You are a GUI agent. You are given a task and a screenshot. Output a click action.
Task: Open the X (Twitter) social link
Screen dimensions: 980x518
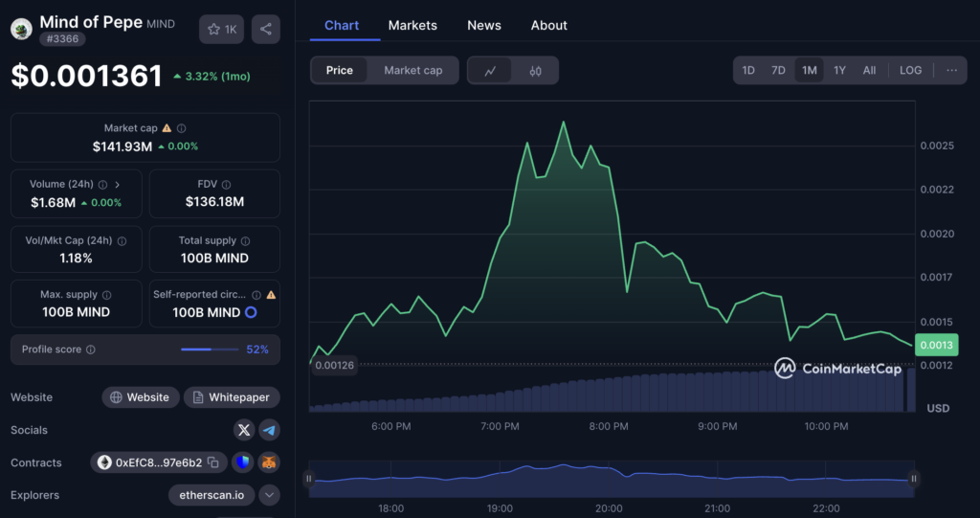[244, 430]
